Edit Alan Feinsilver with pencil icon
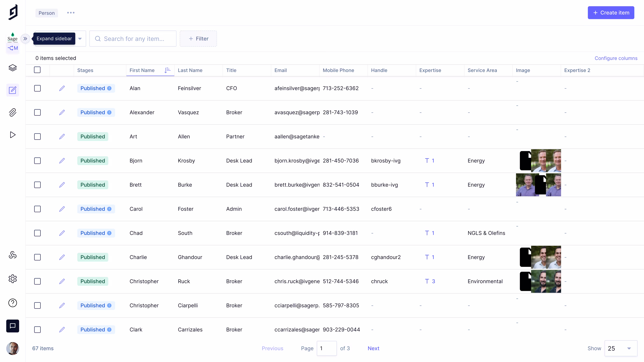 pyautogui.click(x=62, y=88)
